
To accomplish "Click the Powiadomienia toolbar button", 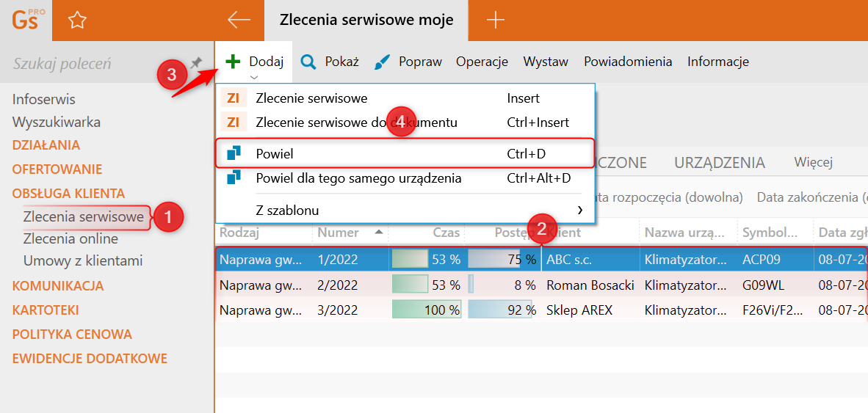I will pos(628,62).
